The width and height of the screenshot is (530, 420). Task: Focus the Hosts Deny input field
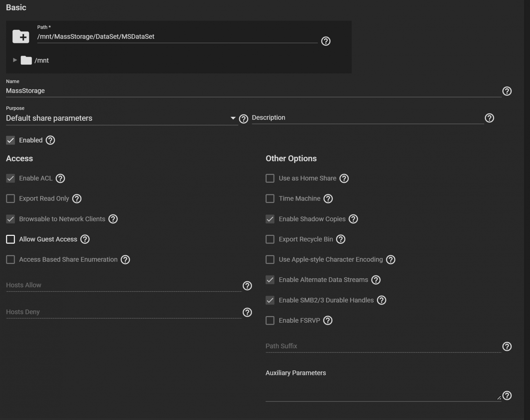coord(123,312)
